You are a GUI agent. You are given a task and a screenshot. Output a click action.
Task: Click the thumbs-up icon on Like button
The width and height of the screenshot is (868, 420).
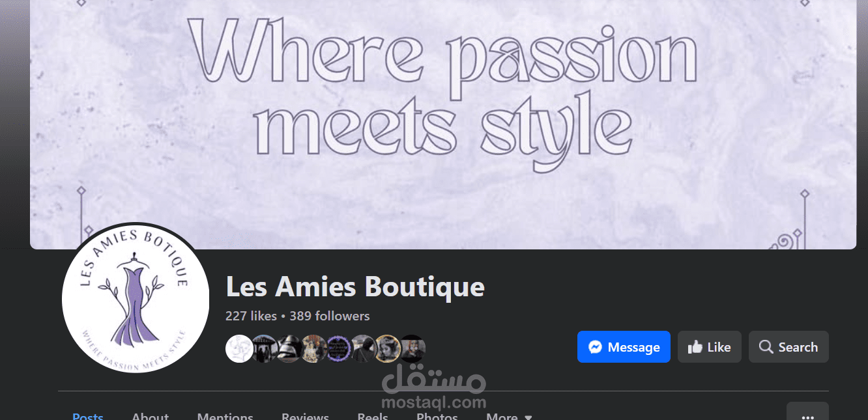pyautogui.click(x=695, y=347)
